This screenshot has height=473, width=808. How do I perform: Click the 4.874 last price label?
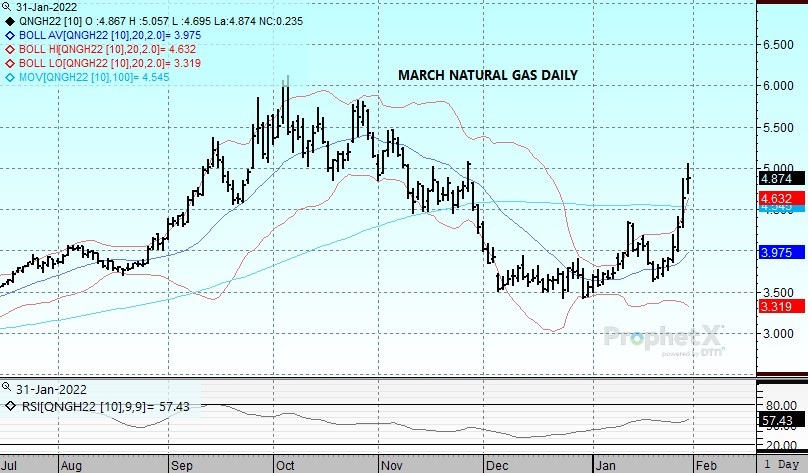point(777,179)
